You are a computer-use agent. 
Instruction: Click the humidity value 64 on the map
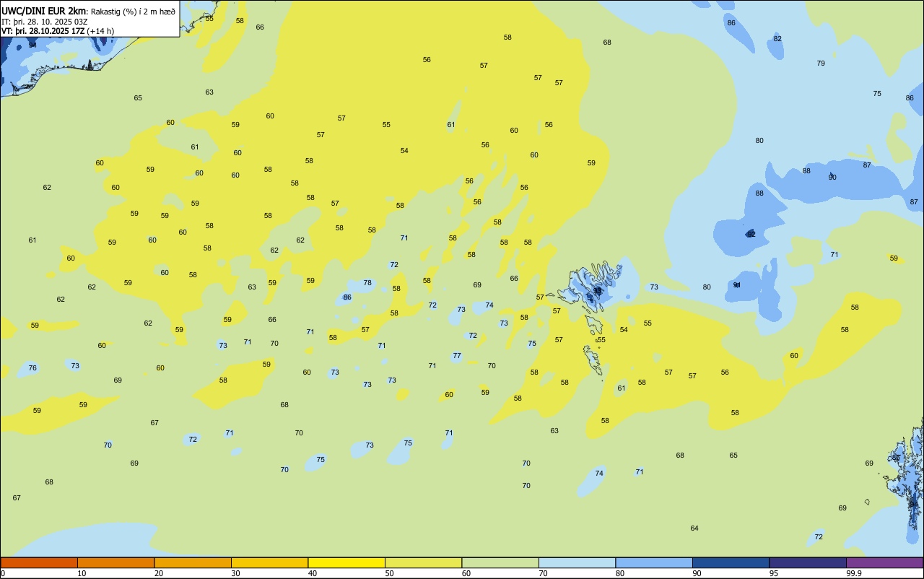(x=694, y=528)
